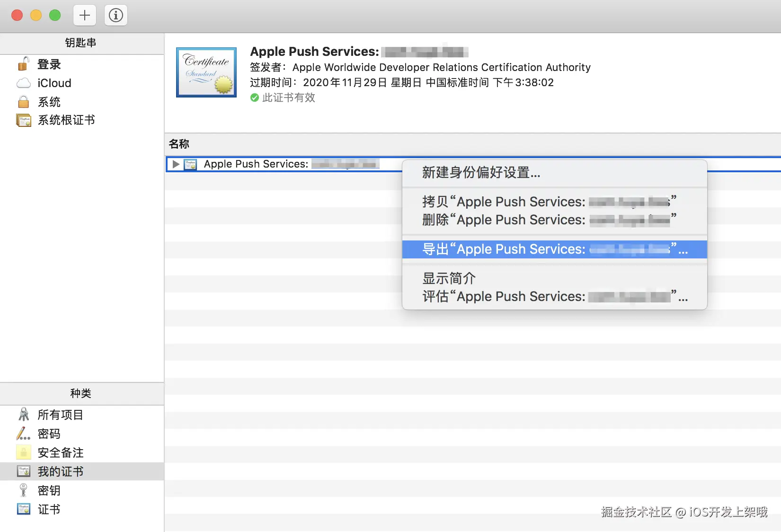Minimize the Keychain Access window
This screenshot has width=781, height=532.
36,15
